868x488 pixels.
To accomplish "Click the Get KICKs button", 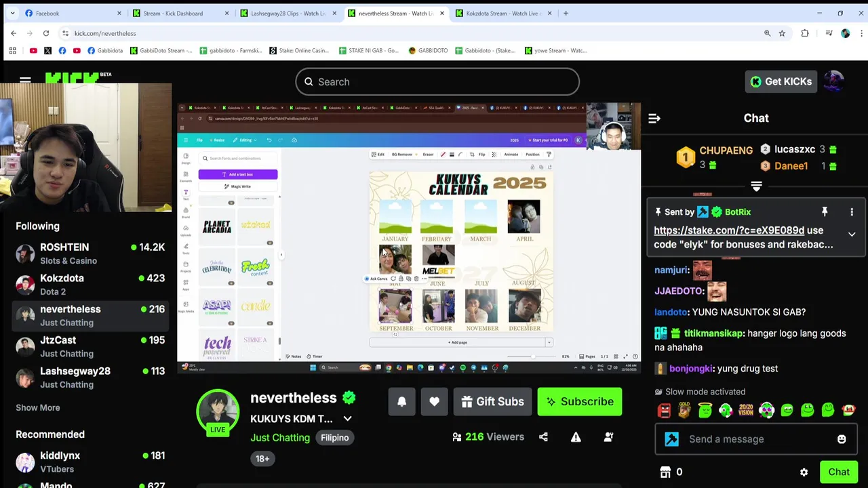I will pos(781,81).
